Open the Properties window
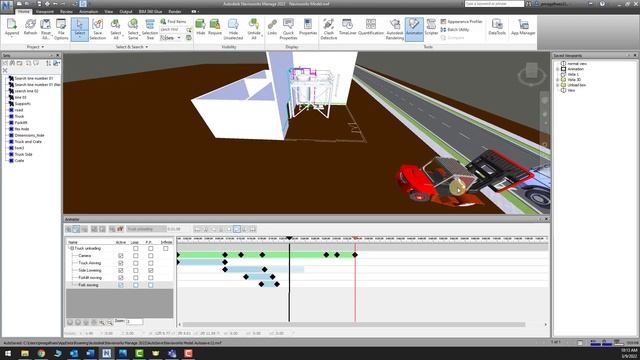Screen dimensions: 640x360 pos(308,27)
